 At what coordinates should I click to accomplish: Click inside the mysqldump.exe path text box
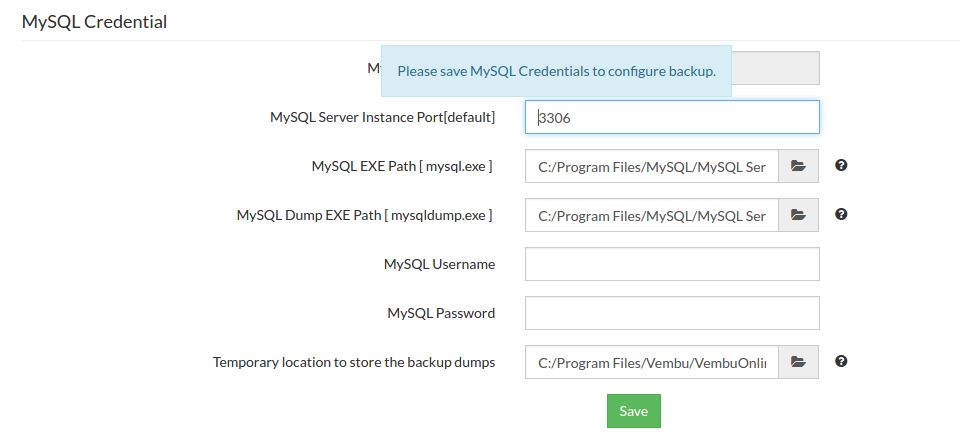click(x=651, y=215)
